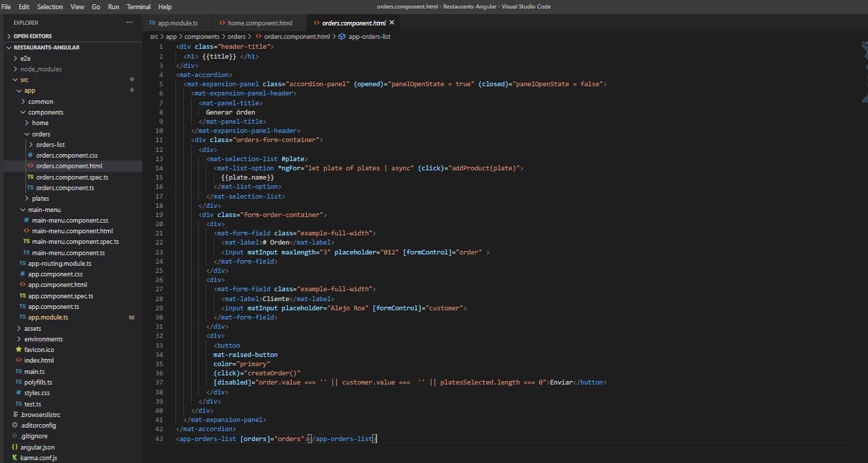Switch to the home.component.html tab
The height and width of the screenshot is (463, 868).
pyautogui.click(x=259, y=23)
